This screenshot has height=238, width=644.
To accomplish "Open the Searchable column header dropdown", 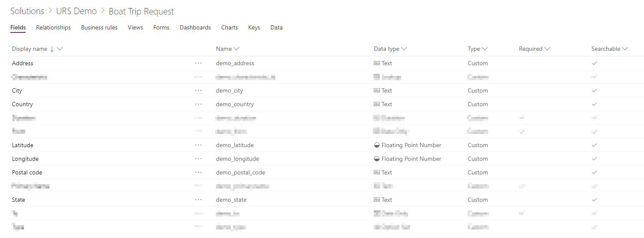I will 625,49.
